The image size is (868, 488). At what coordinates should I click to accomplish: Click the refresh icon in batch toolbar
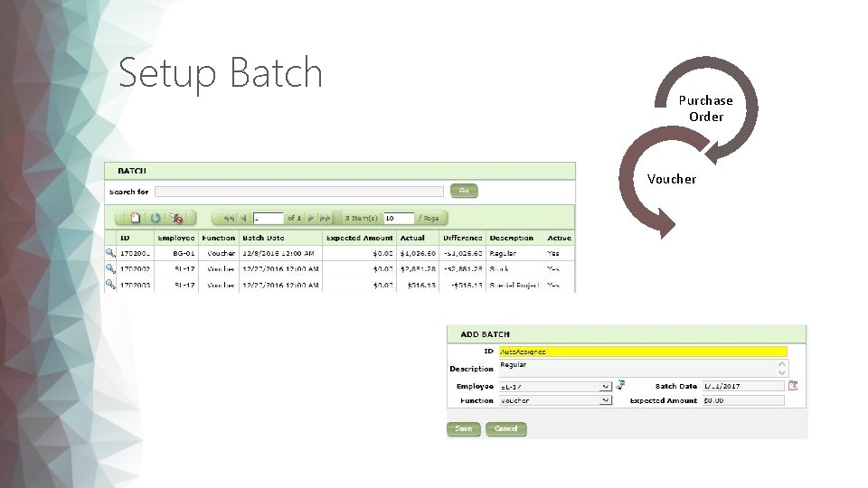[156, 218]
